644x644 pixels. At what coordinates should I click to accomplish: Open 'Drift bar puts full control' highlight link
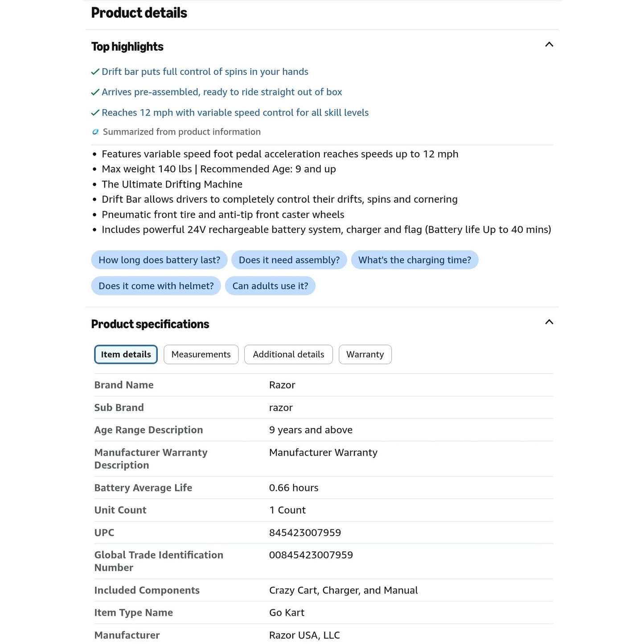click(205, 72)
